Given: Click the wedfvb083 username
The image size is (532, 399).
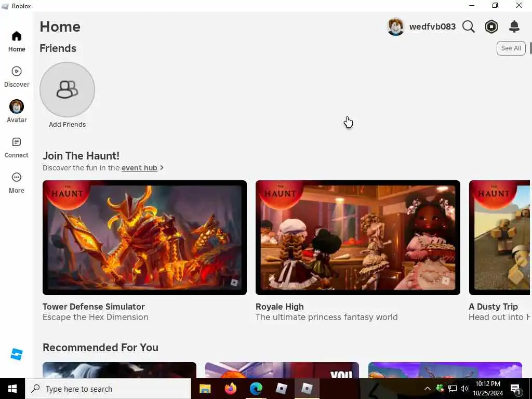Looking at the screenshot, I should pos(432,27).
